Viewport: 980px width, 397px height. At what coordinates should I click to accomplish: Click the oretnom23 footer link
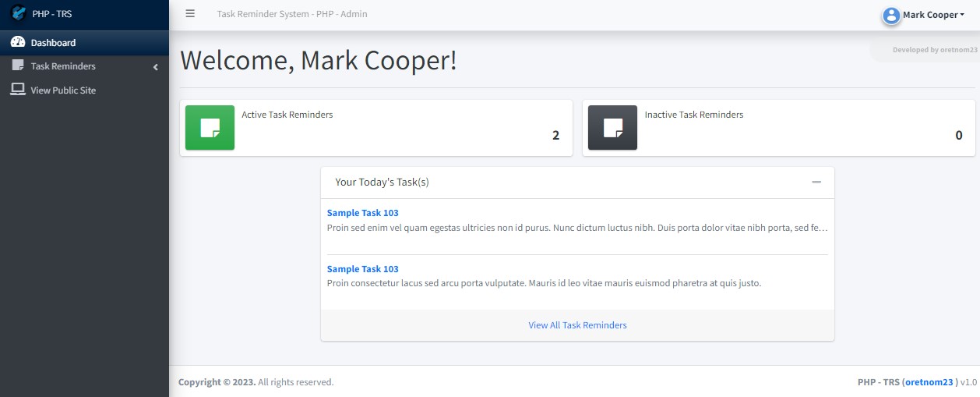[x=929, y=382]
